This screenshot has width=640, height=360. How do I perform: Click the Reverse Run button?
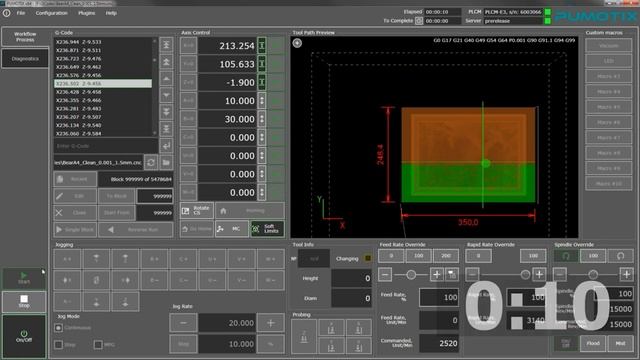pyautogui.click(x=136, y=229)
